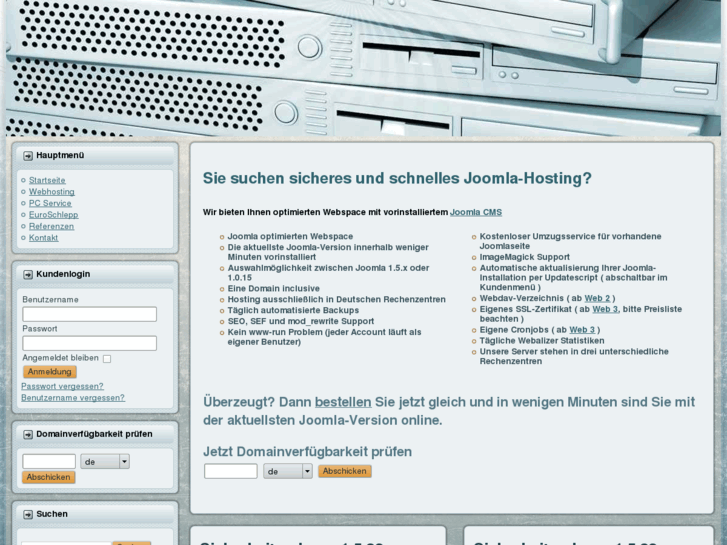727x545 pixels.
Task: Open the Webhosting menu link
Action: point(51,192)
